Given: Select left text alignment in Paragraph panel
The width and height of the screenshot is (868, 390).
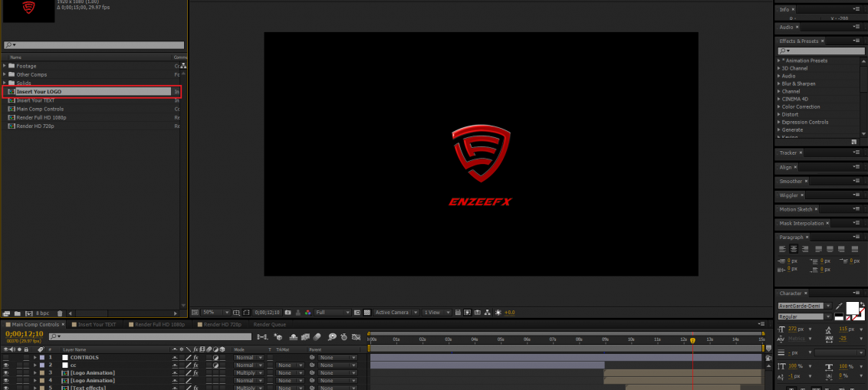Looking at the screenshot, I should point(782,249).
